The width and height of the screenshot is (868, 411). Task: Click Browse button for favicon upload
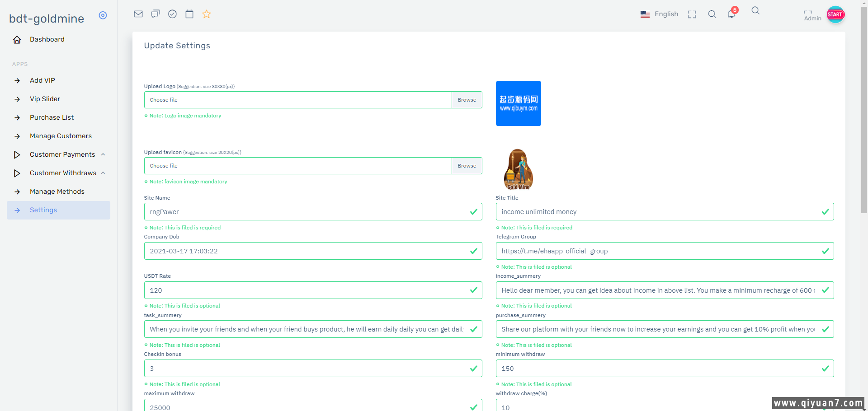coord(467,166)
